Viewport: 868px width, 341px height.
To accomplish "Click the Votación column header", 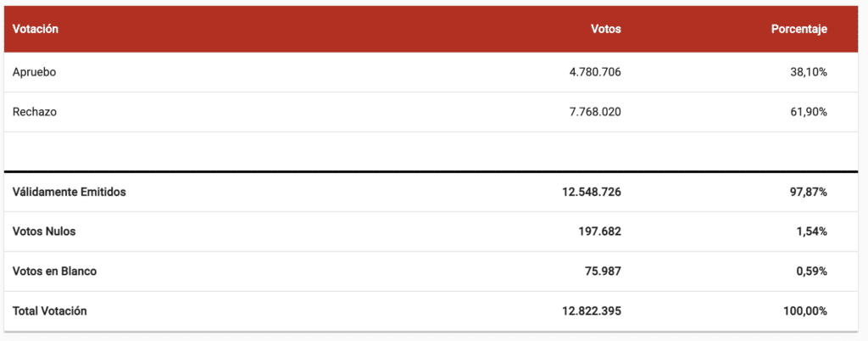I will [36, 30].
